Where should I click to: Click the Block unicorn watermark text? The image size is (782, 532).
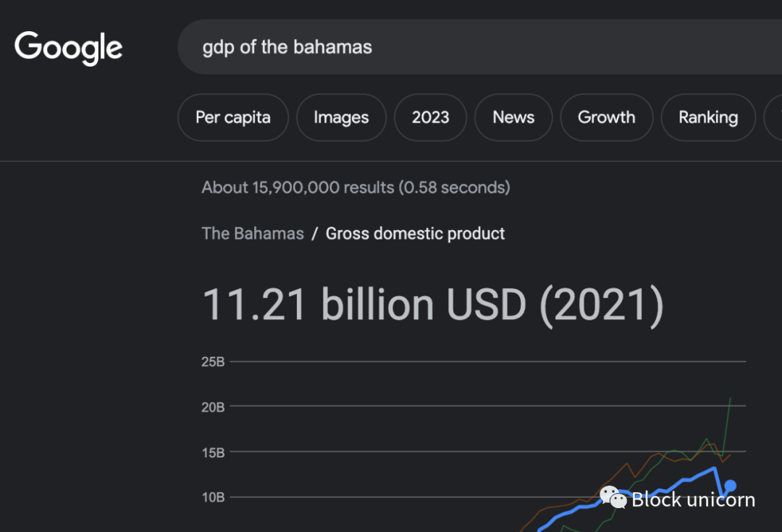[693, 499]
